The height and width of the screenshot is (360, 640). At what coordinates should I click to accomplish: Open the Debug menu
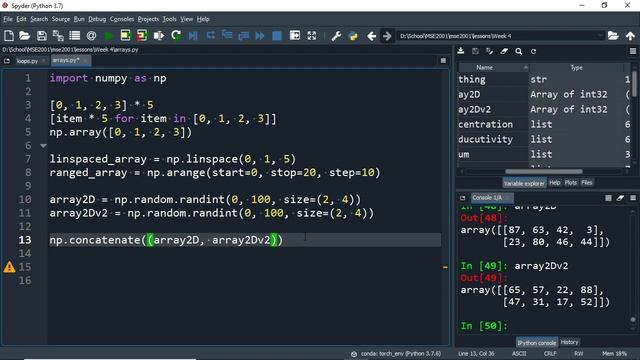point(97,19)
